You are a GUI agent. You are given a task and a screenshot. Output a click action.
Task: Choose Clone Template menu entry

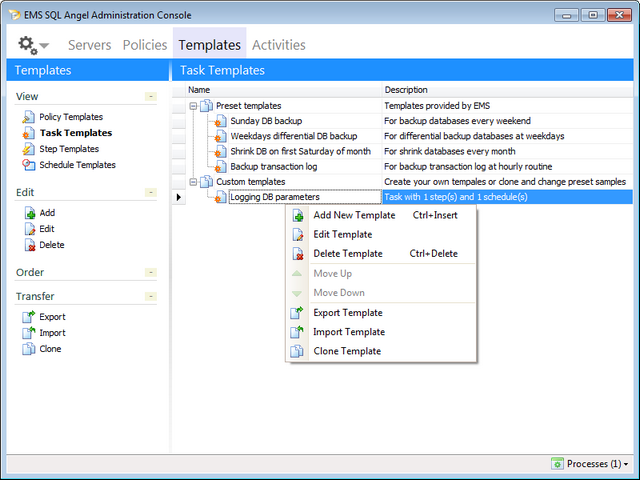(381, 351)
